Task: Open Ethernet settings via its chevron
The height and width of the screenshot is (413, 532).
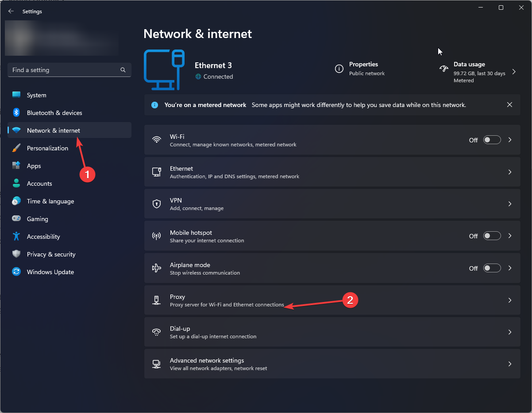Action: pyautogui.click(x=510, y=172)
